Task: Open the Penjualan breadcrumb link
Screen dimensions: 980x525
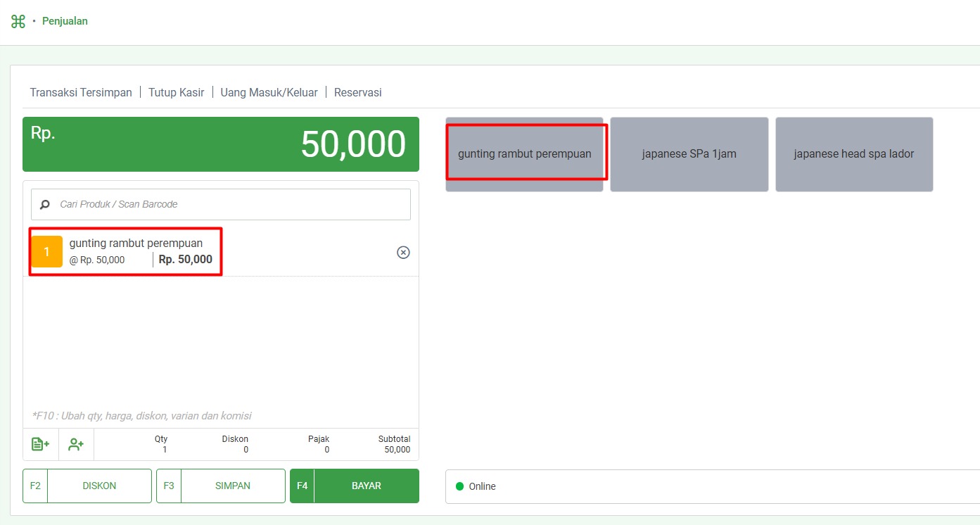Action: (x=65, y=21)
